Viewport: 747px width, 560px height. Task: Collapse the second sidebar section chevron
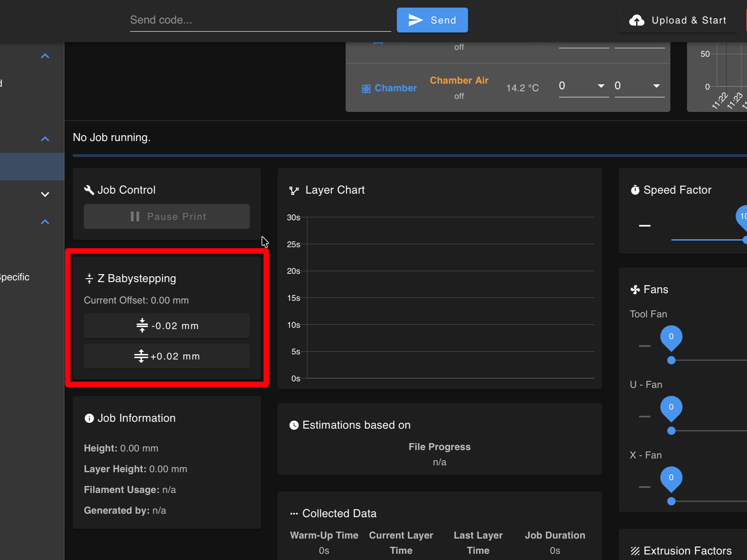click(45, 139)
